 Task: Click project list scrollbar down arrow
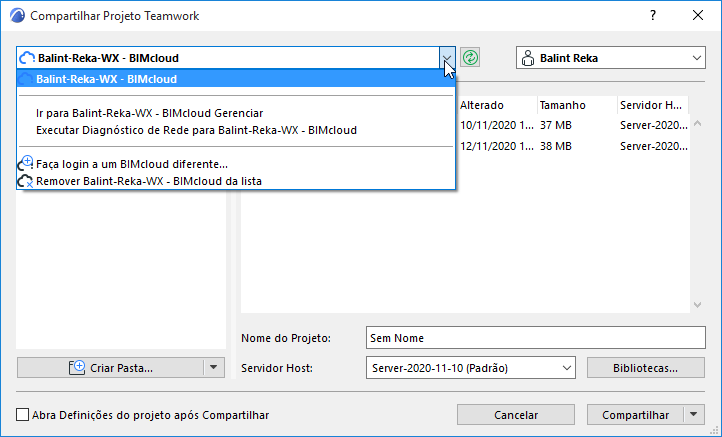pos(698,305)
